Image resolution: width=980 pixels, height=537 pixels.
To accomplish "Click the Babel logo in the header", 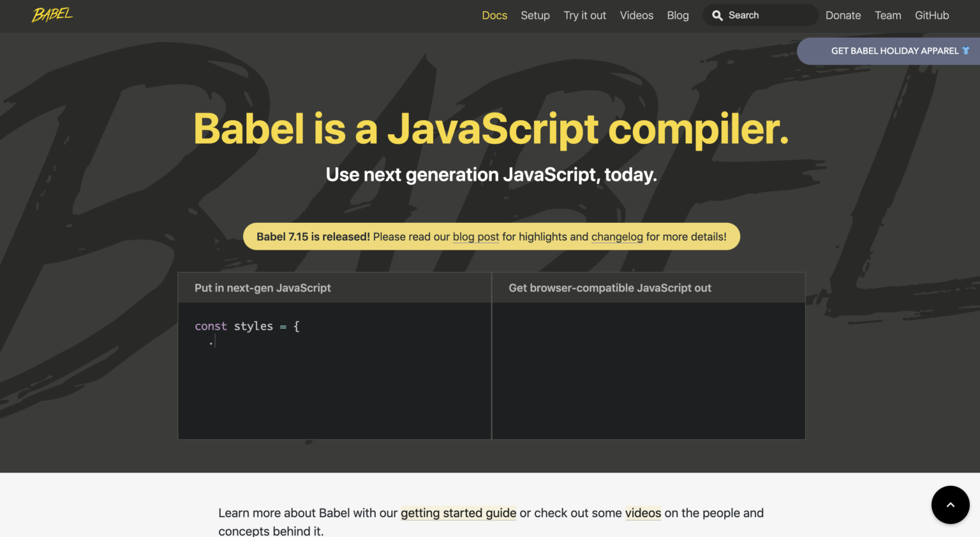I will click(x=52, y=15).
